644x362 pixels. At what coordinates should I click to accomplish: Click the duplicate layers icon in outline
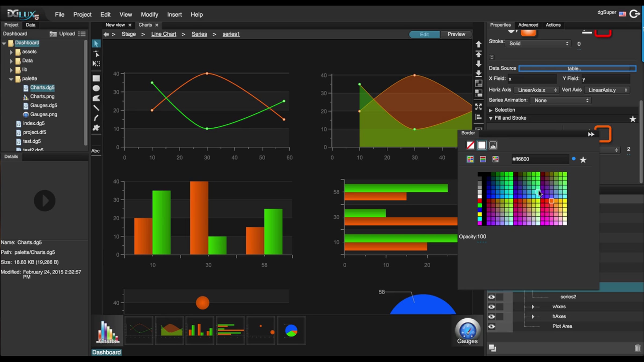492,348
